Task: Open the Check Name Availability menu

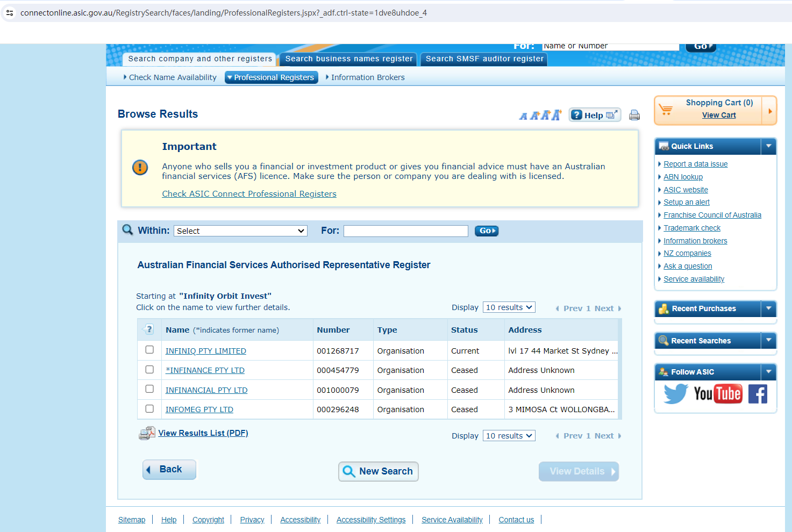Action: [x=170, y=77]
